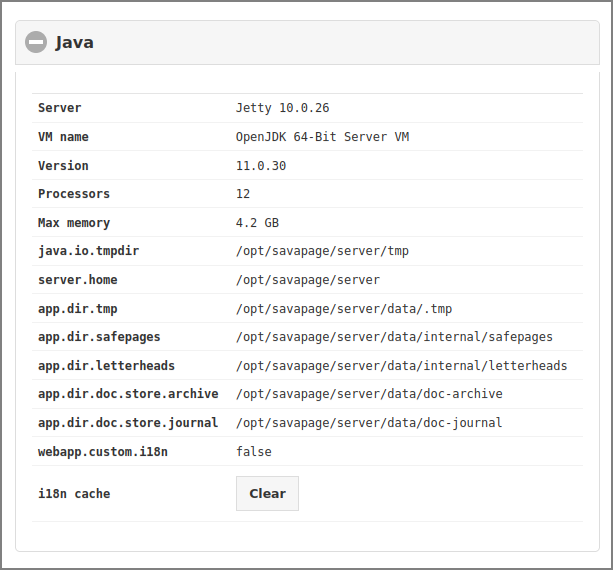Click the 'app.dir.safepages' label

[x=99, y=337]
